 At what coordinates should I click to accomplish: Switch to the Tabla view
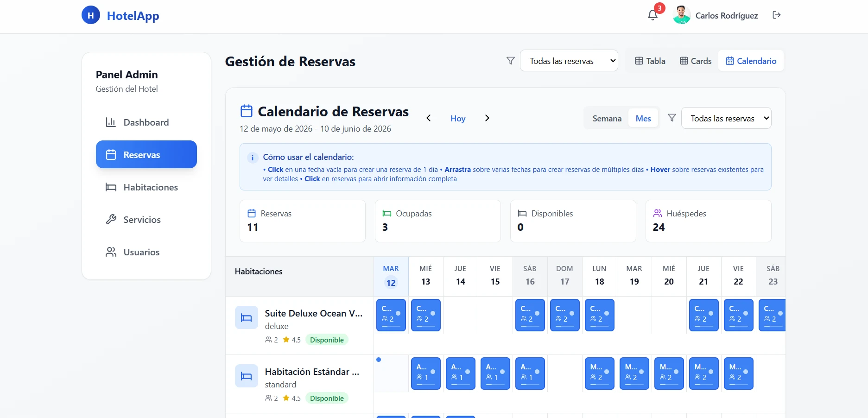coord(650,61)
